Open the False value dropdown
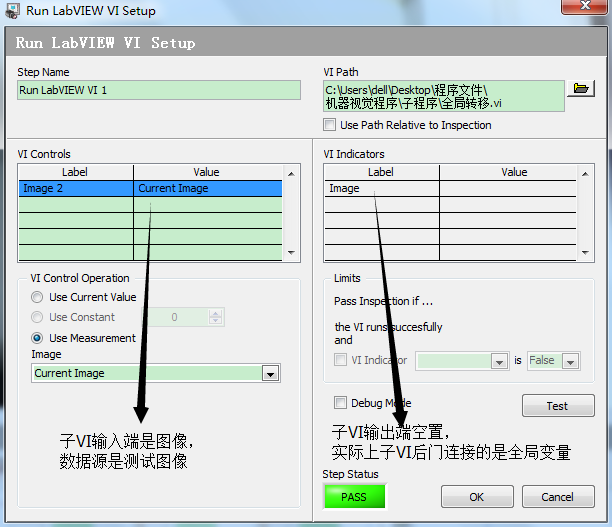612x527 pixels. tap(570, 360)
